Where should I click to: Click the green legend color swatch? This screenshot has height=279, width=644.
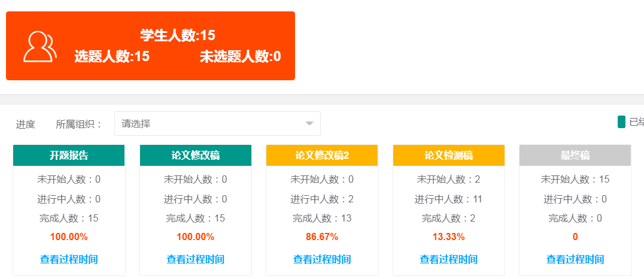[621, 122]
